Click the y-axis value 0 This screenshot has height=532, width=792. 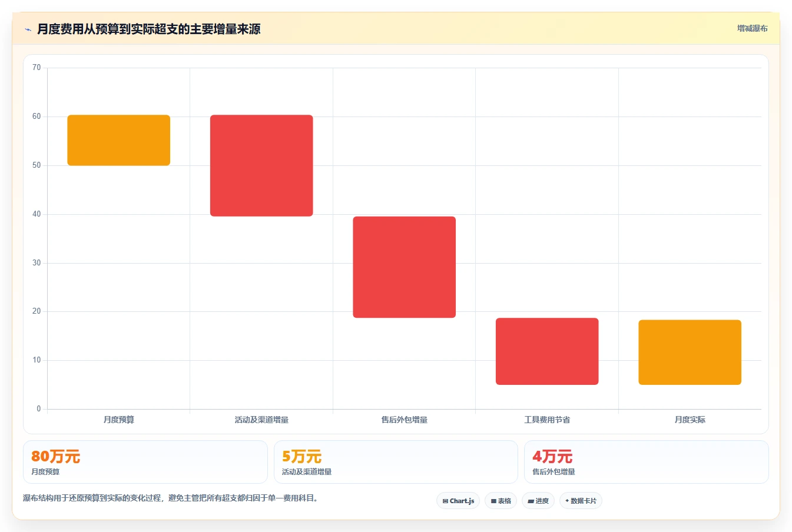pos(39,409)
